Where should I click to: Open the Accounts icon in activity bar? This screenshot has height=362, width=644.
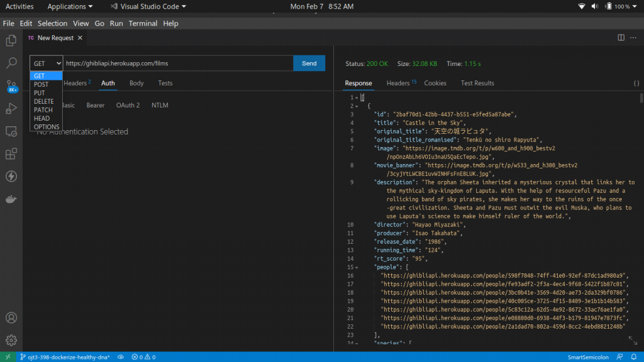pyautogui.click(x=11, y=317)
